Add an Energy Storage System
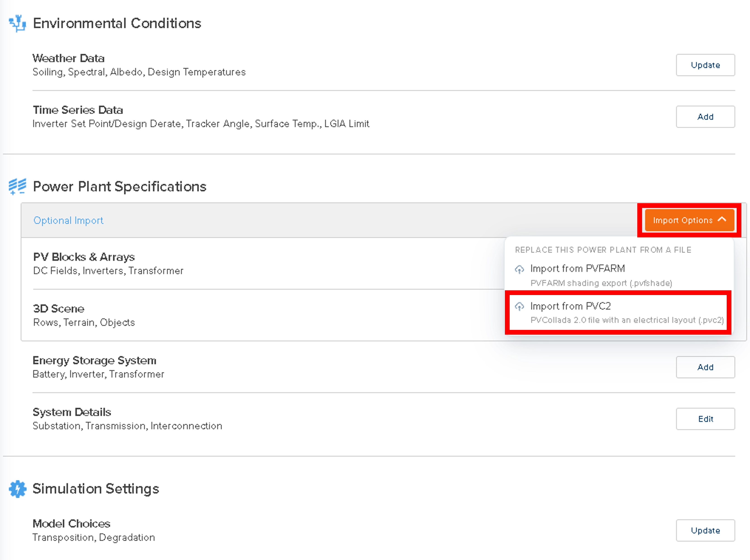 (x=705, y=367)
